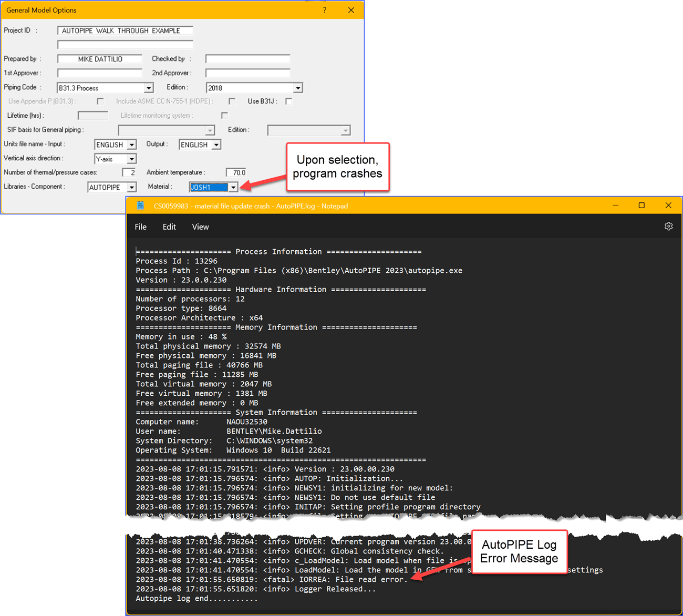683x616 pixels.
Task: Expand the SIF basis for General piping dropdown
Action: click(x=210, y=130)
